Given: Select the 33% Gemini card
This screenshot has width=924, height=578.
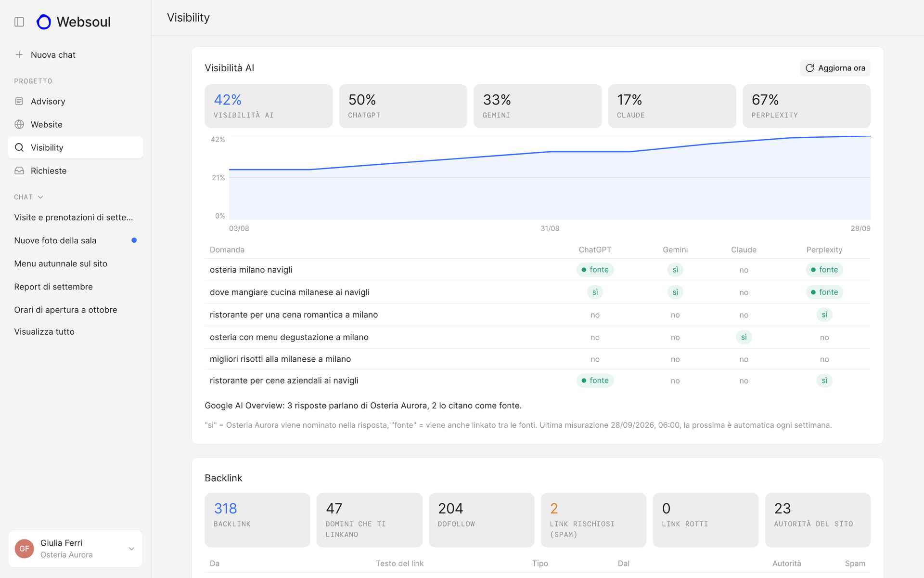Looking at the screenshot, I should (538, 106).
